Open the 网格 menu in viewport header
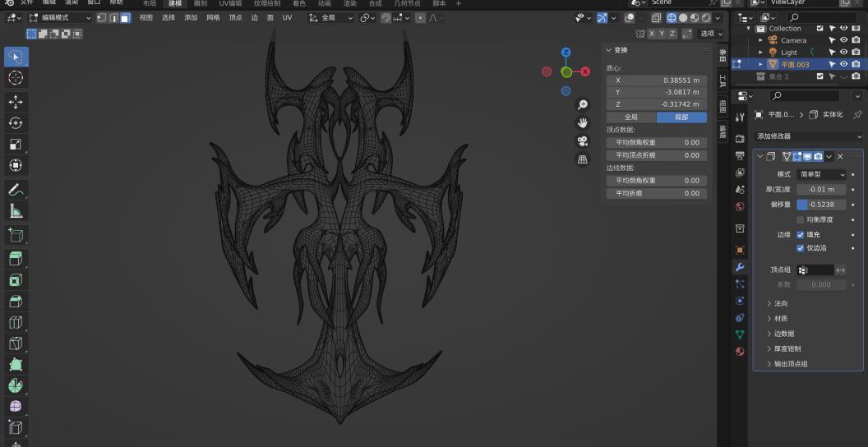Screen dimensions: 868x447 tap(213, 17)
